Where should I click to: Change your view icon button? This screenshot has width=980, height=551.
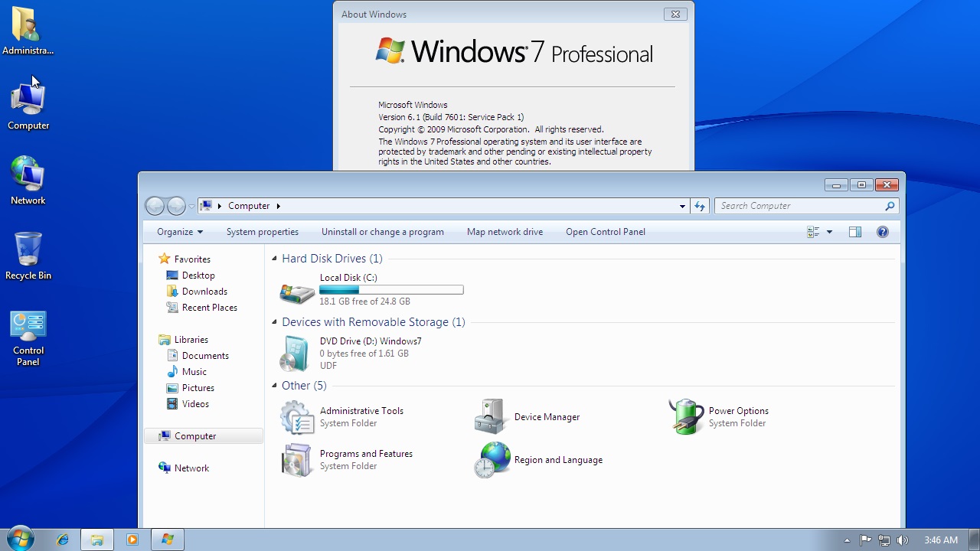point(813,232)
